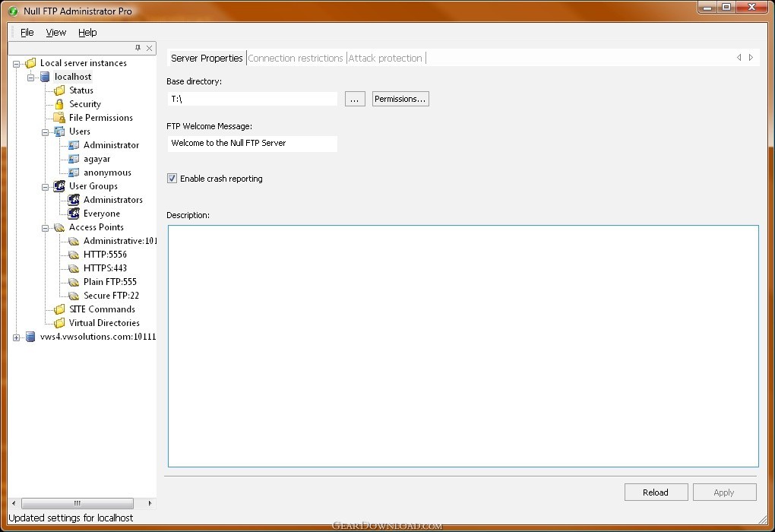Click the Base directory input field
775x532 pixels.
[x=252, y=99]
